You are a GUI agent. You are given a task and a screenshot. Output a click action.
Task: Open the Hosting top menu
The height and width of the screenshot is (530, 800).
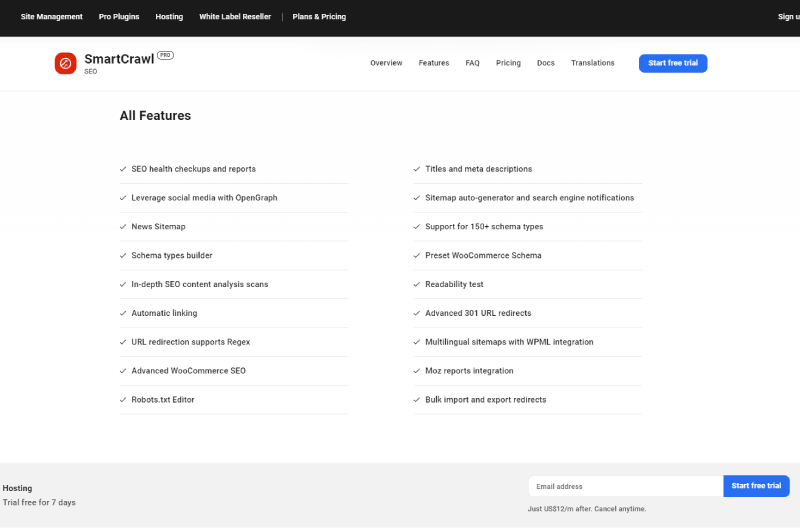169,17
